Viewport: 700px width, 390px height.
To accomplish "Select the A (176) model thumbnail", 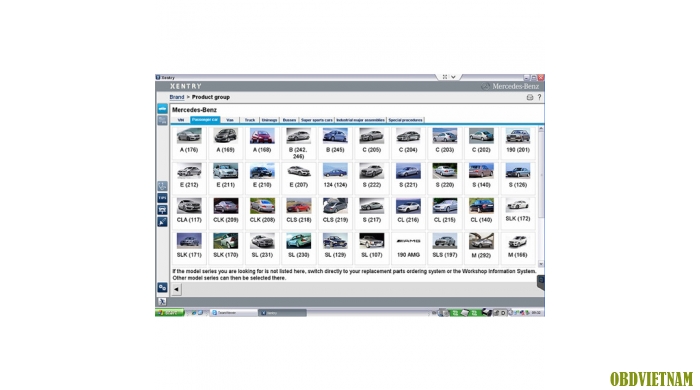I will [189, 142].
